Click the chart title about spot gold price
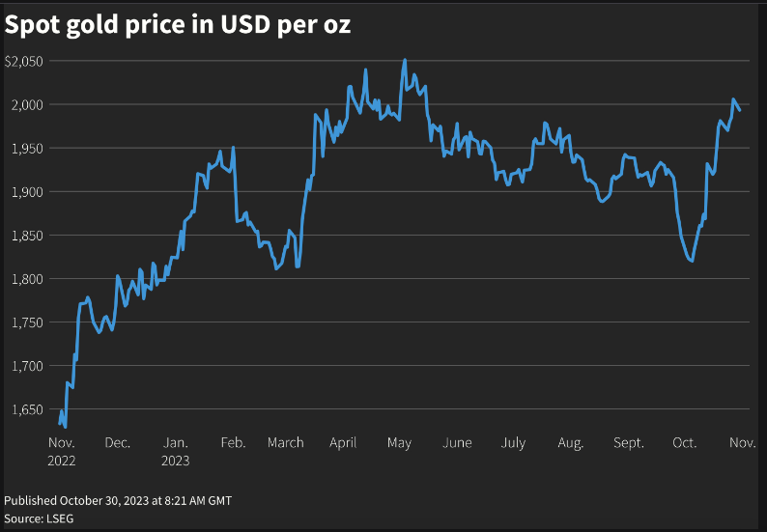 (178, 27)
